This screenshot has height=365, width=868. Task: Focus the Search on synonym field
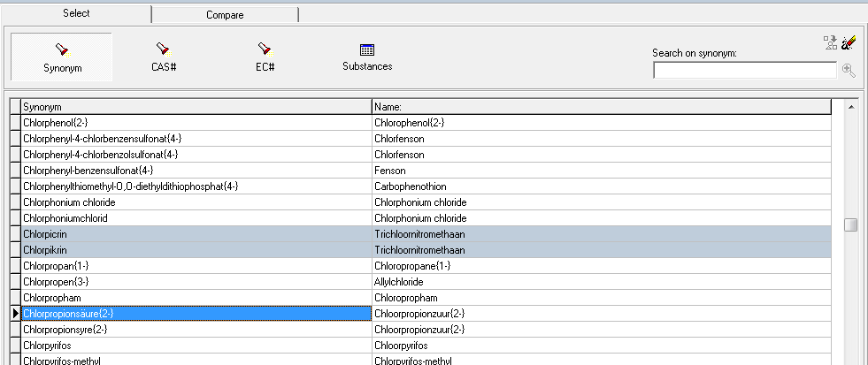[744, 70]
